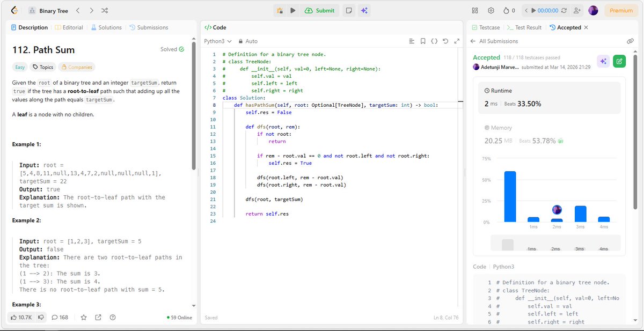Viewport: 644px width, 331px height.
Task: Like the problem with 10.7K thumbs up
Action: click(x=21, y=317)
